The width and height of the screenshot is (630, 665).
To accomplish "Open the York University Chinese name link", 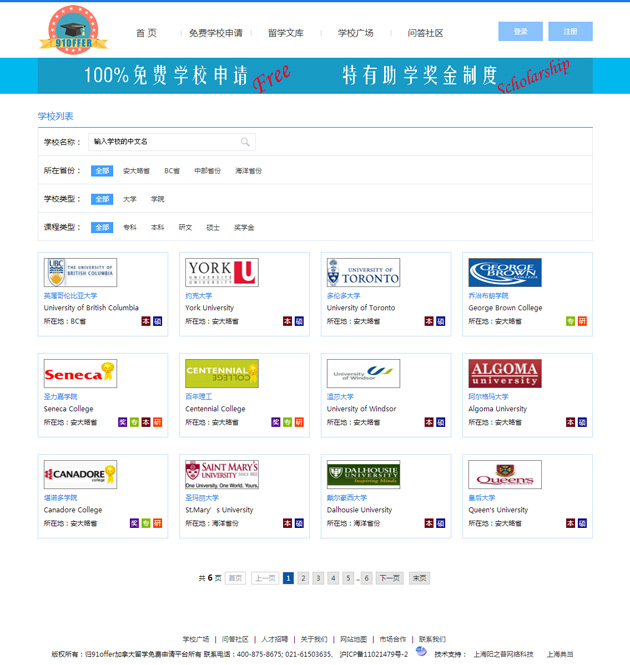I will 199,296.
